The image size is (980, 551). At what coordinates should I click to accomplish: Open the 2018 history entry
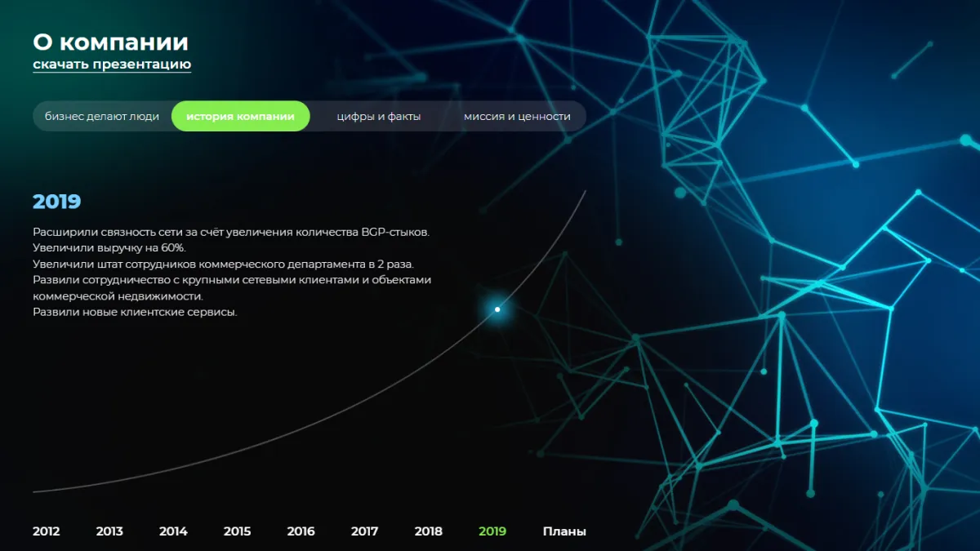click(428, 531)
